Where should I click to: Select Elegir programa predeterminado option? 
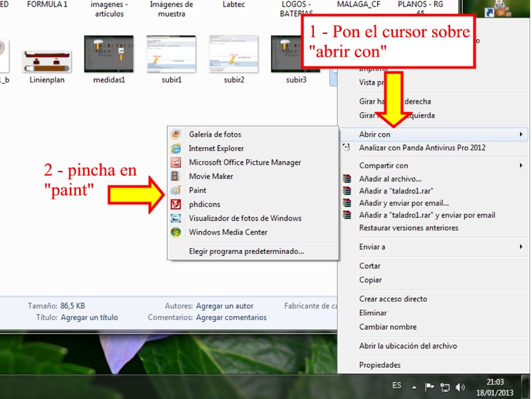click(246, 251)
